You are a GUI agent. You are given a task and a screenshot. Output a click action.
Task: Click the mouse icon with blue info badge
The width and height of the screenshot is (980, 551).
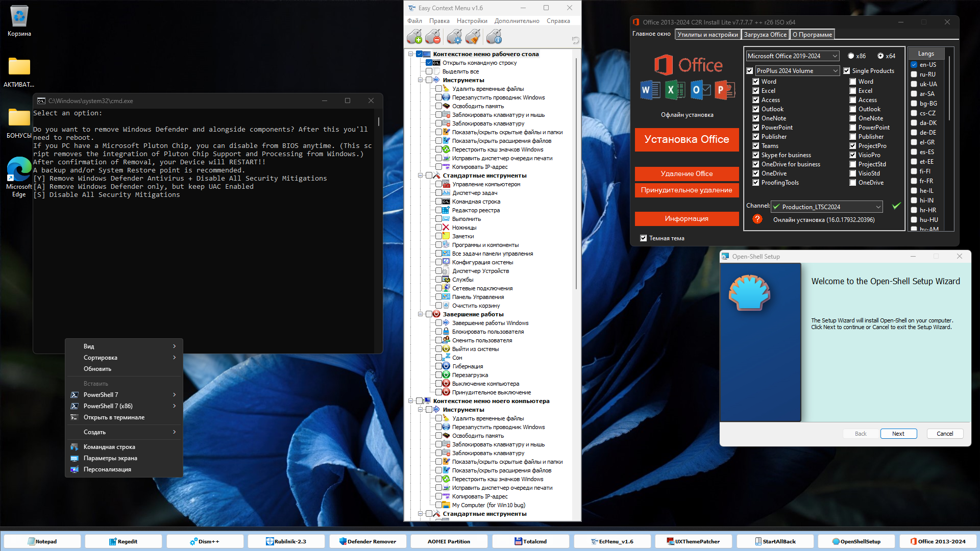494,37
